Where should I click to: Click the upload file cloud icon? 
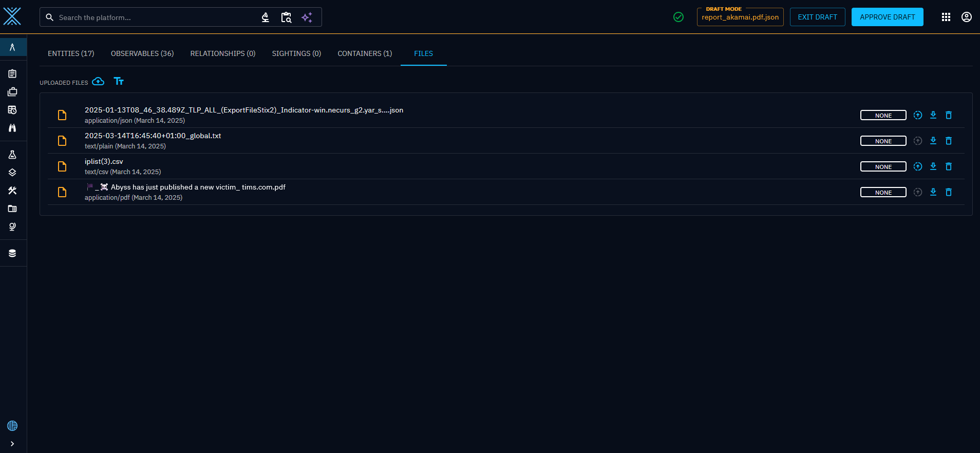(98, 82)
